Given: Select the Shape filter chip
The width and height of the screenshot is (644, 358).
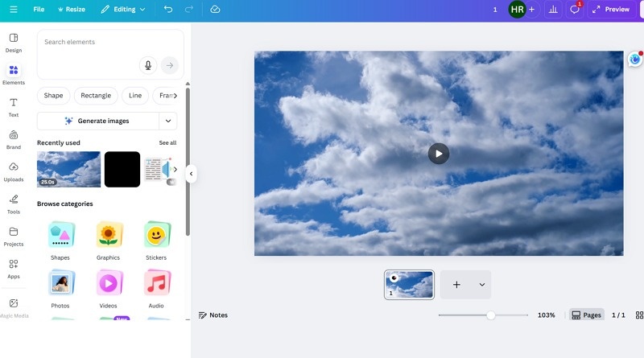Looking at the screenshot, I should pos(53,95).
